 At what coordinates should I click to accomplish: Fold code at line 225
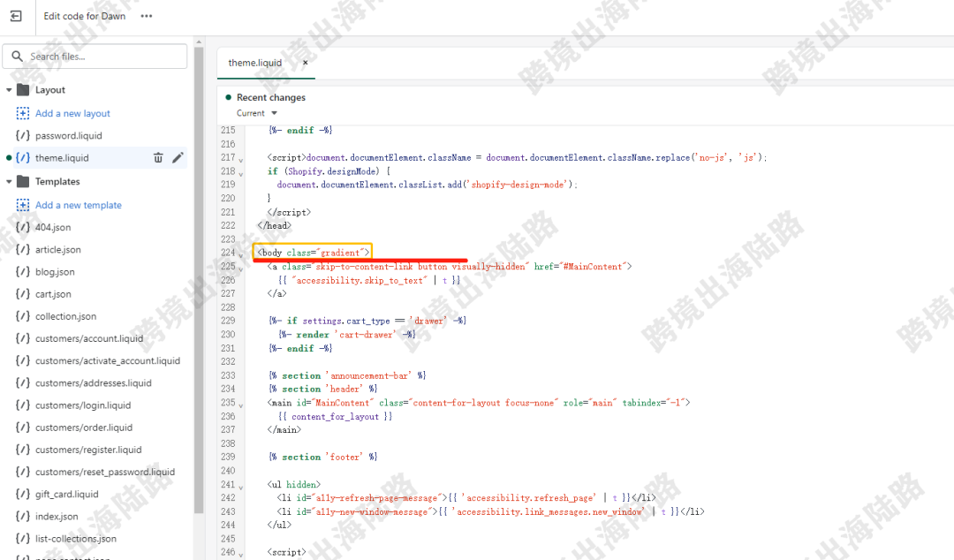(241, 269)
